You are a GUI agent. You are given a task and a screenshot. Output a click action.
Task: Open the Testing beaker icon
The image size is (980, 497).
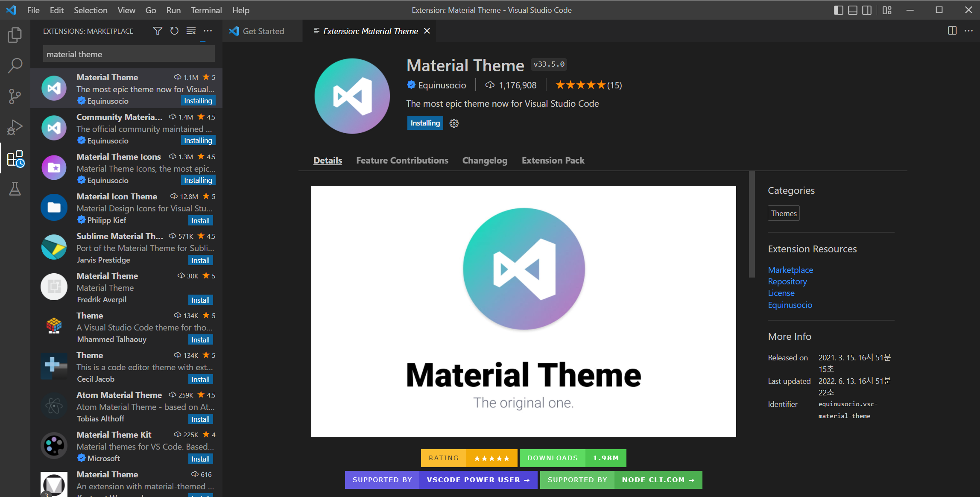click(x=15, y=189)
